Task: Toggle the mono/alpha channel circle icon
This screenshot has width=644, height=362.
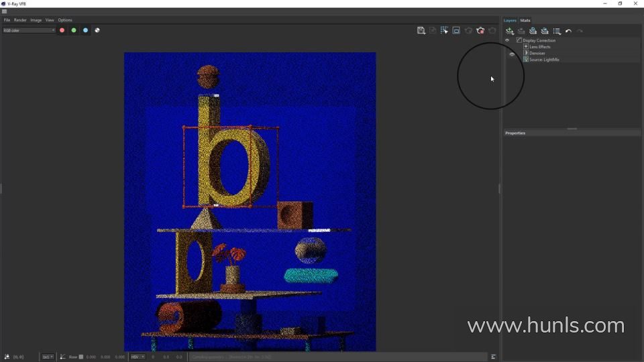Action: [x=97, y=30]
